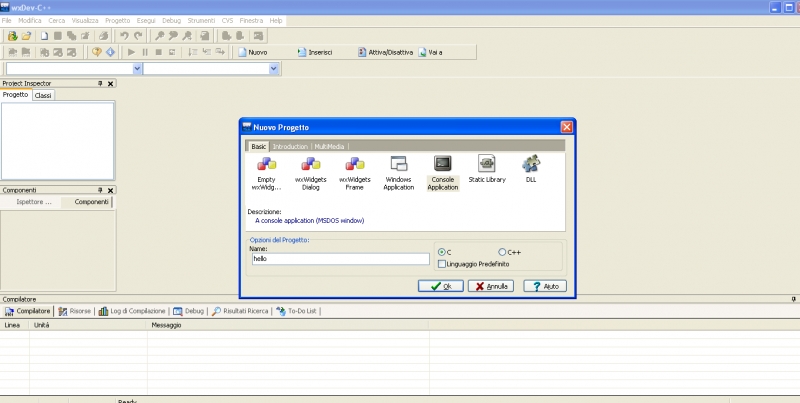Viewport: 800px width, 403px height.
Task: Switch to the Introduction tab
Action: [x=290, y=146]
